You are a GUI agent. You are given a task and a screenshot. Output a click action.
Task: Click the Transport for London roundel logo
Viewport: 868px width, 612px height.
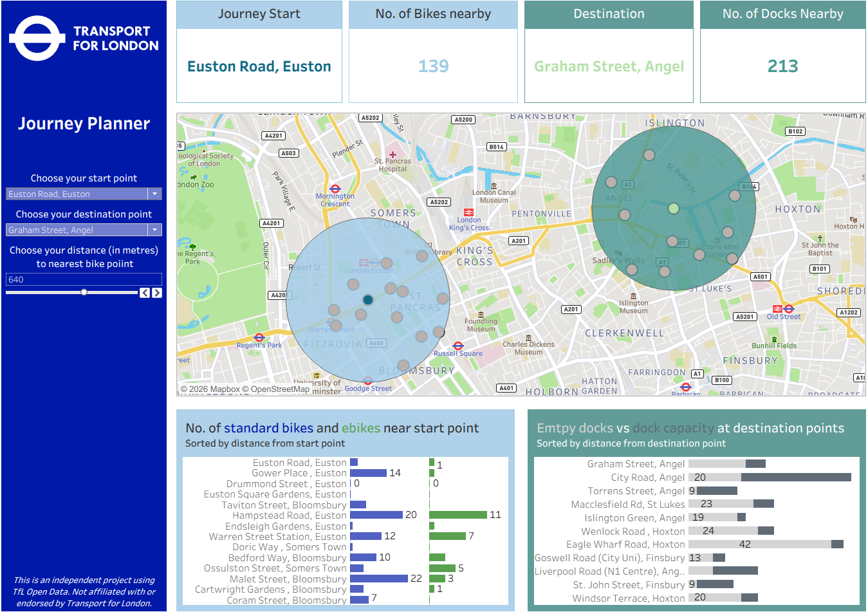[x=37, y=39]
